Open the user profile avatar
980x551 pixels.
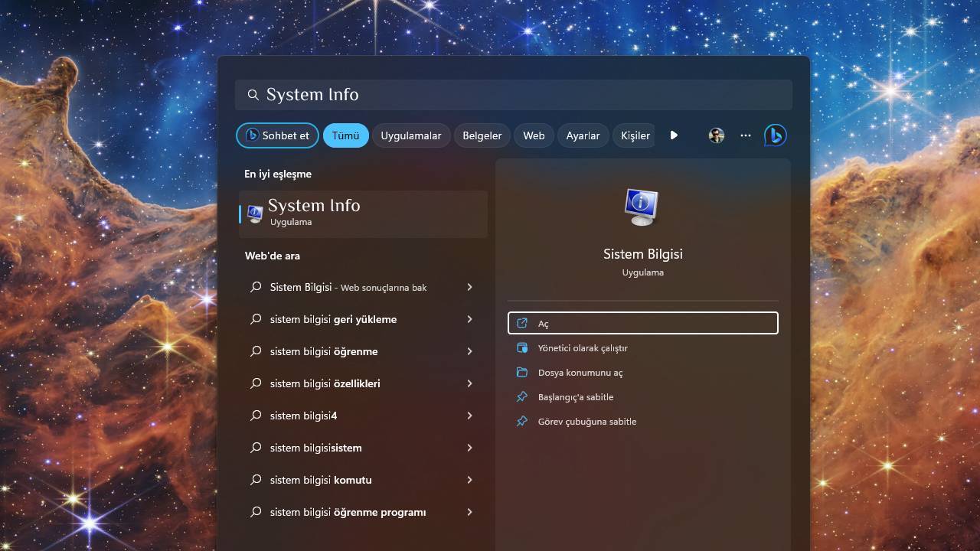717,135
